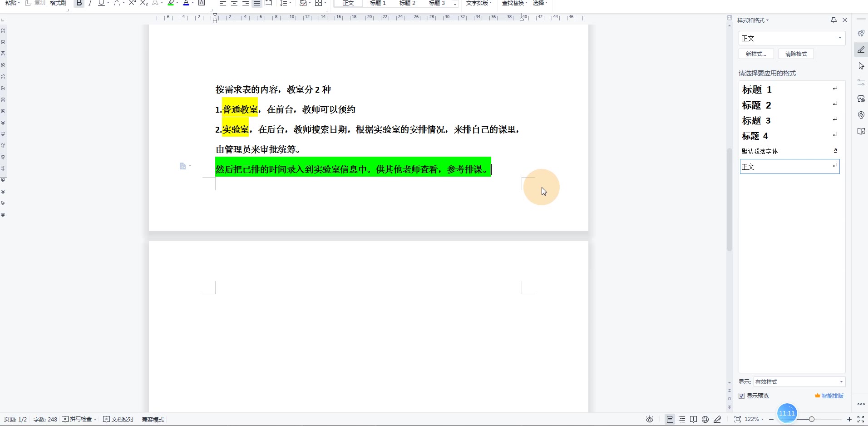The height and width of the screenshot is (426, 868).
Task: Add character border to text
Action: click(202, 3)
